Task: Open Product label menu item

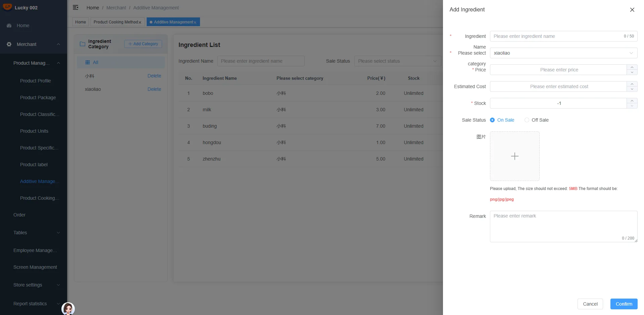Action: pyautogui.click(x=34, y=165)
